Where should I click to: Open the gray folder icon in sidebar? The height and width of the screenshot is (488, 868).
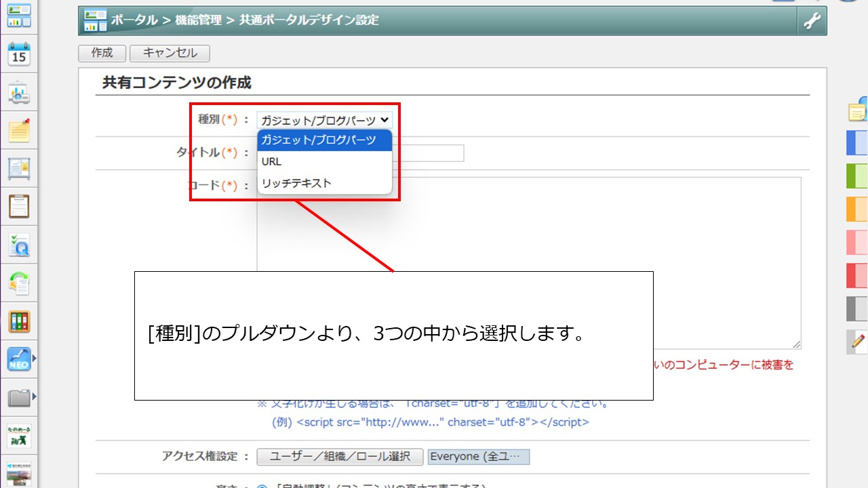(19, 398)
